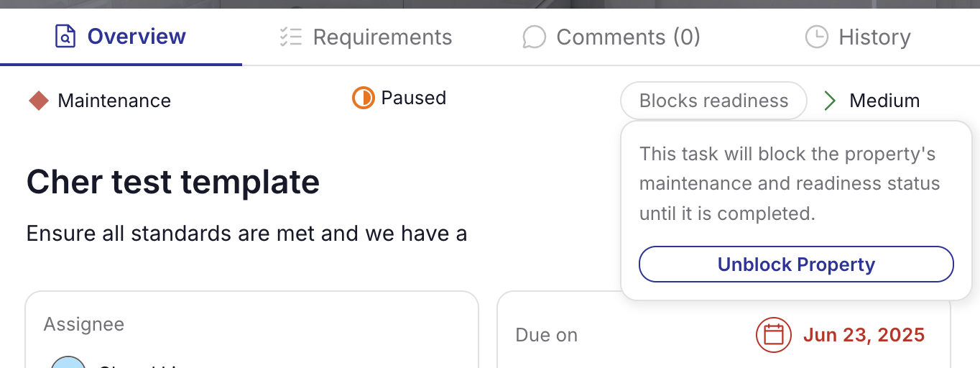Click the red Maintenance diamond icon
980x368 pixels.
pyautogui.click(x=39, y=101)
